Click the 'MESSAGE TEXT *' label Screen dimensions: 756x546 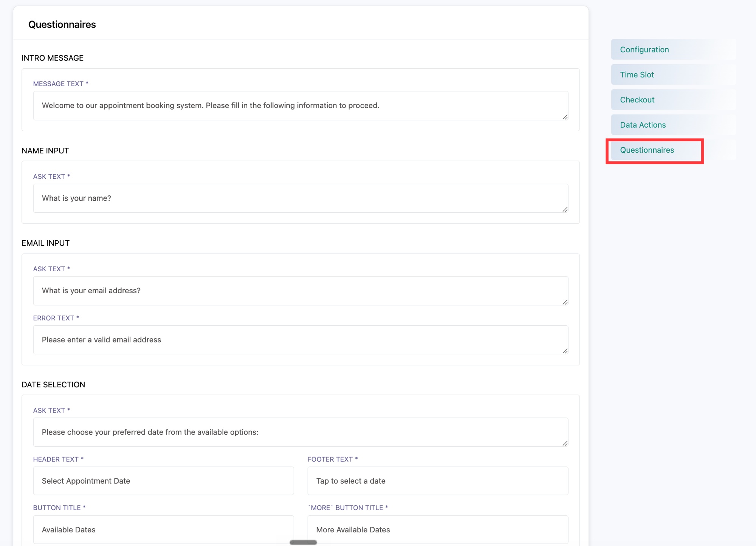click(61, 84)
